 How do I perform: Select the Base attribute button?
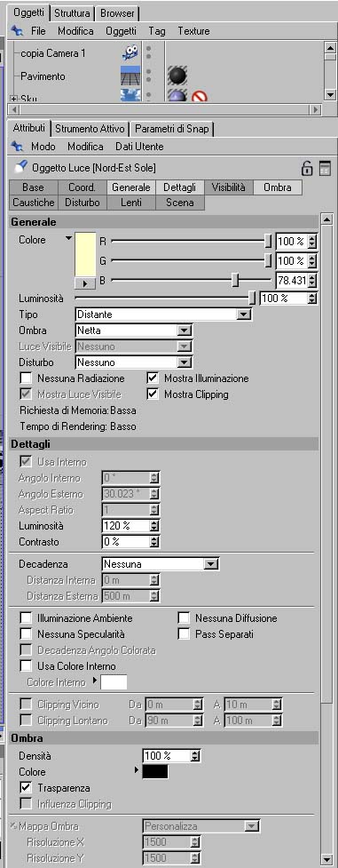pos(33,187)
